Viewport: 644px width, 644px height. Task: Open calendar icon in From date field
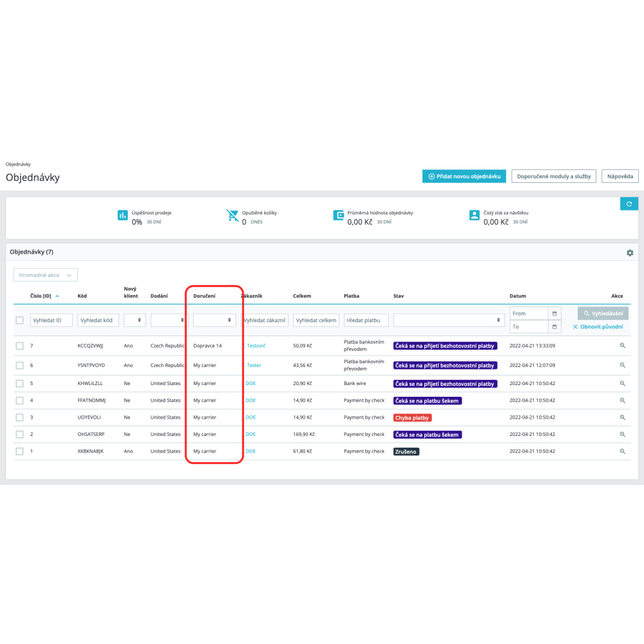pos(554,314)
